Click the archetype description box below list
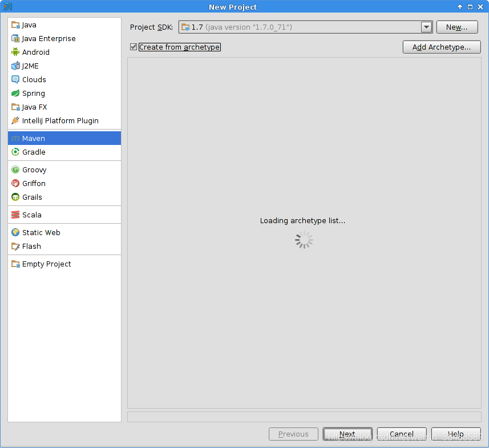This screenshot has height=448, width=489. [x=304, y=417]
